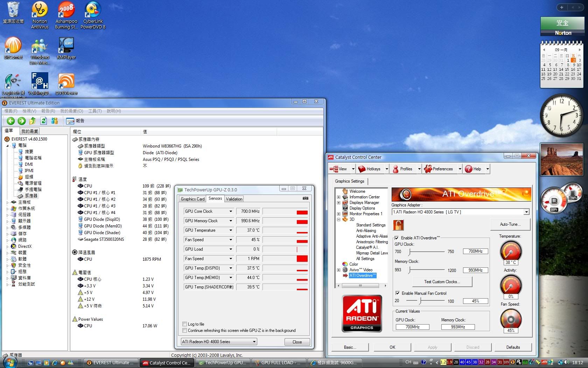The image size is (588, 368).
Task: Click EVEREST users toolbar icon
Action: [x=54, y=121]
